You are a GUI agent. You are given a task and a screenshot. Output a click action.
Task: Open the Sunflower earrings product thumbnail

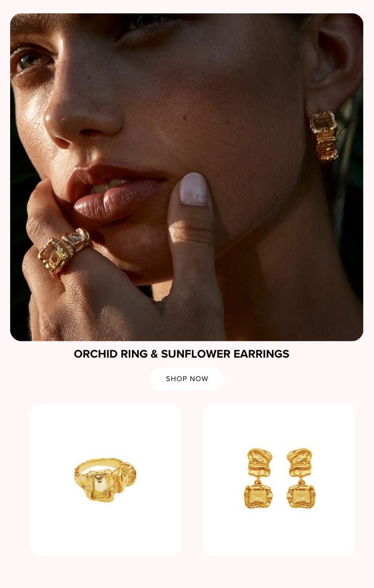(x=279, y=479)
